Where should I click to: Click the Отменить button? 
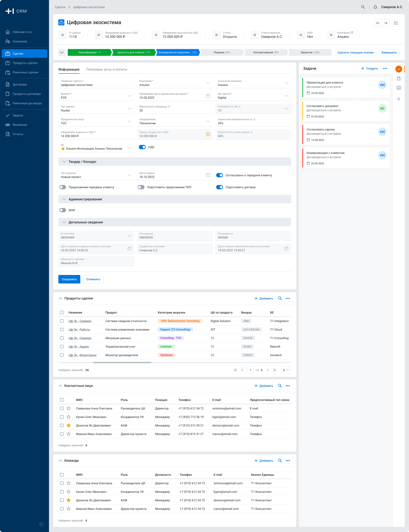point(93,279)
